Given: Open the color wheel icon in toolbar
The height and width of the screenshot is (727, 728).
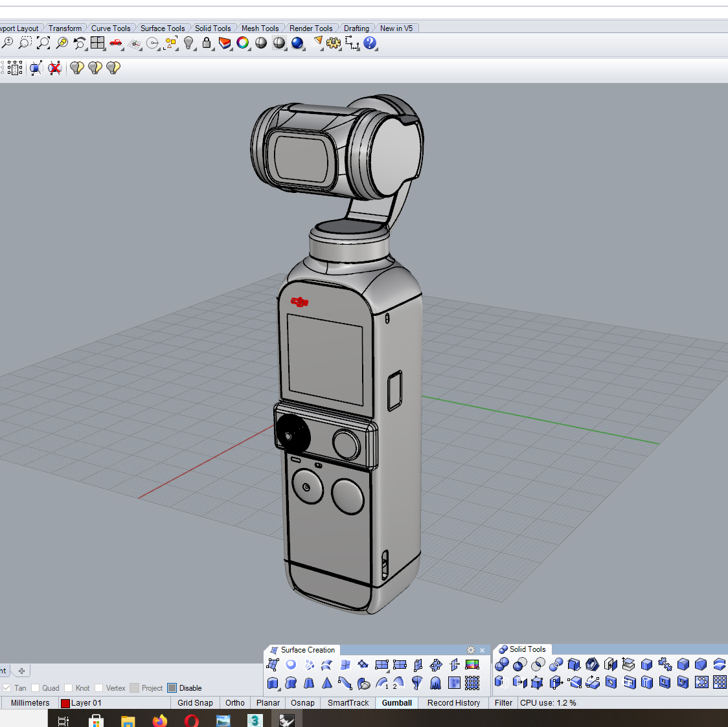Looking at the screenshot, I should click(243, 43).
